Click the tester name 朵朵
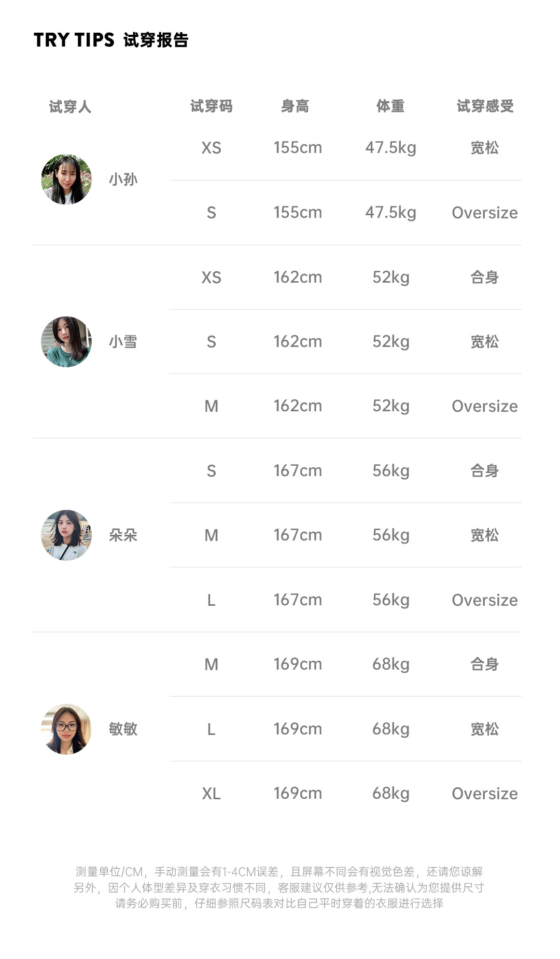This screenshot has height=959, width=560. click(123, 535)
